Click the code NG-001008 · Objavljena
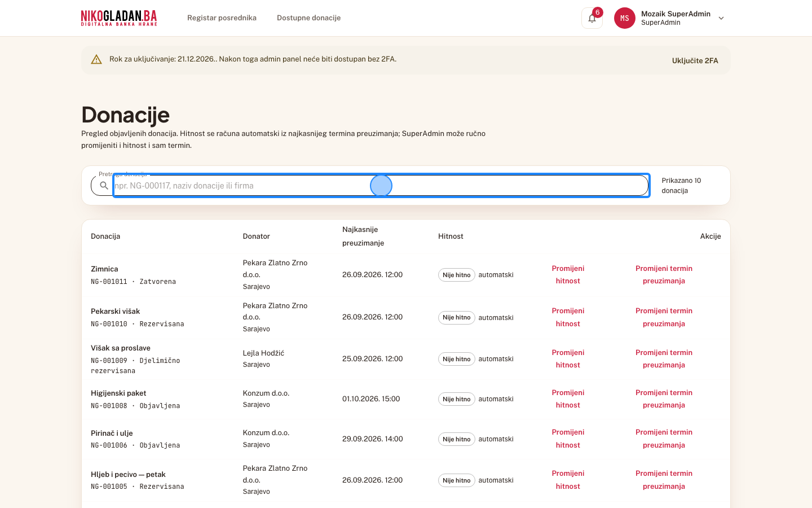812x508 pixels. (x=135, y=406)
